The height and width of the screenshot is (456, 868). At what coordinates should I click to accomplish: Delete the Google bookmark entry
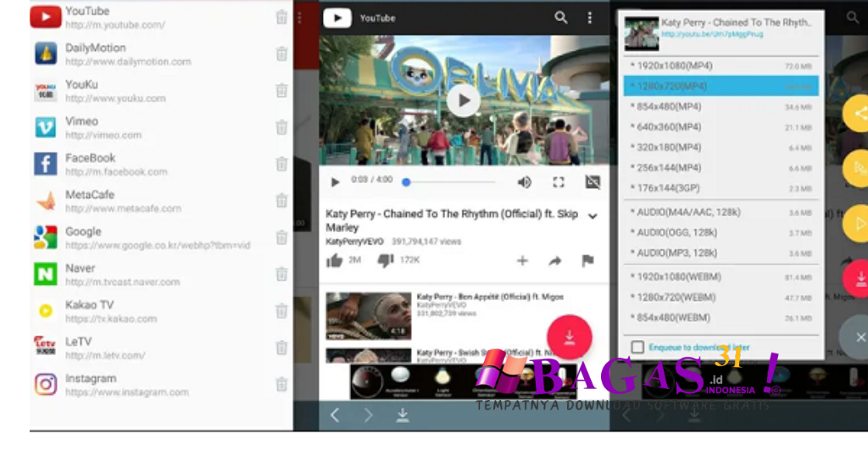[x=281, y=237]
